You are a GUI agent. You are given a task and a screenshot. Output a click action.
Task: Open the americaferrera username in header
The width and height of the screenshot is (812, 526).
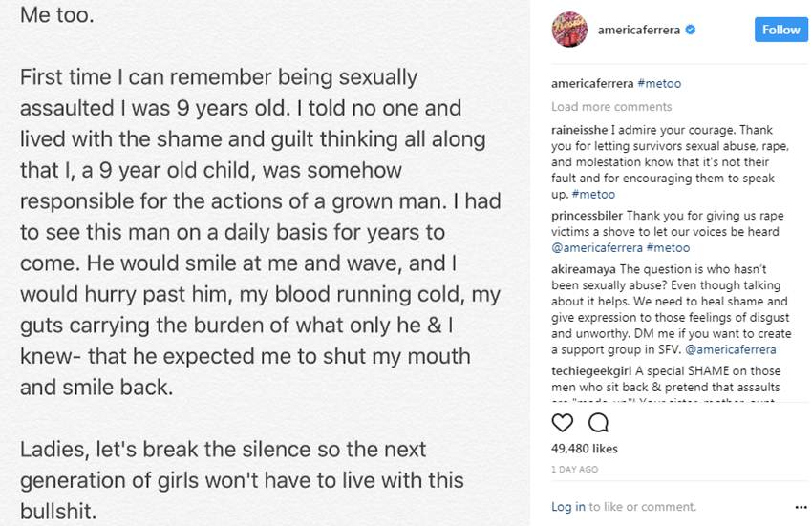[638, 30]
